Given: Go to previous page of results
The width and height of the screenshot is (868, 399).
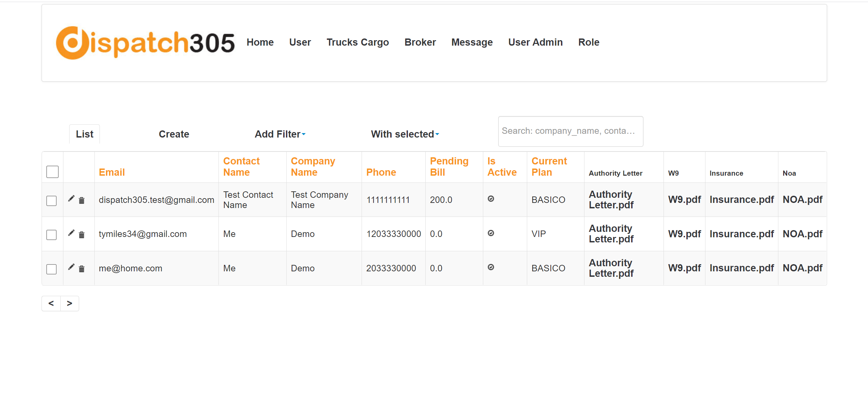Looking at the screenshot, I should click(x=51, y=303).
